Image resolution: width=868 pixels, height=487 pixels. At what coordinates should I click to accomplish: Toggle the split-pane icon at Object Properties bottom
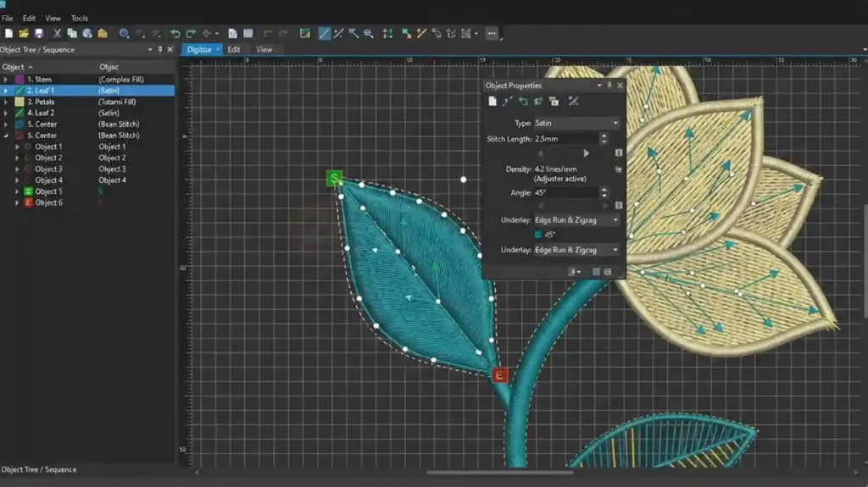(x=608, y=272)
